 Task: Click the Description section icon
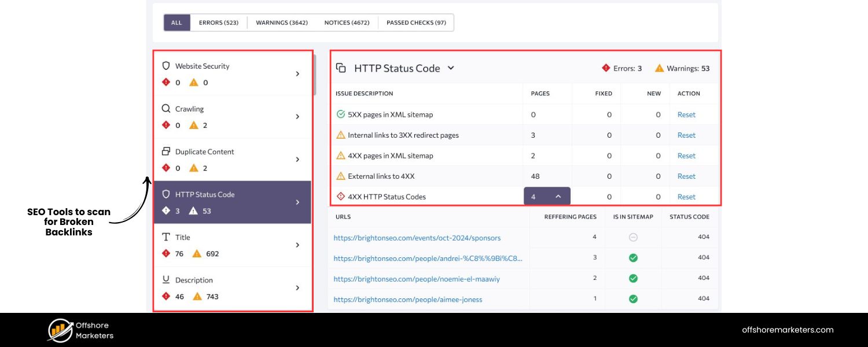(x=165, y=280)
